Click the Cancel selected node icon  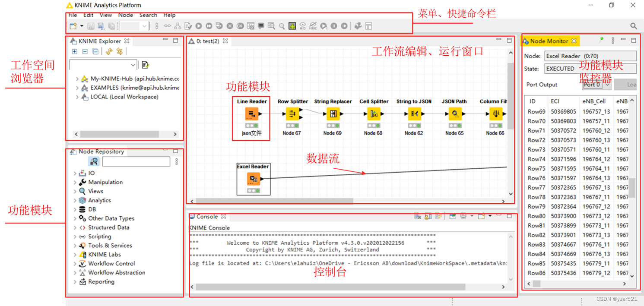point(230,26)
